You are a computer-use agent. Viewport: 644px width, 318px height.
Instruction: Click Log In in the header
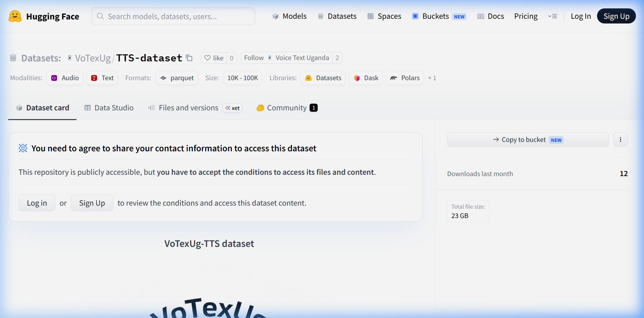(581, 16)
